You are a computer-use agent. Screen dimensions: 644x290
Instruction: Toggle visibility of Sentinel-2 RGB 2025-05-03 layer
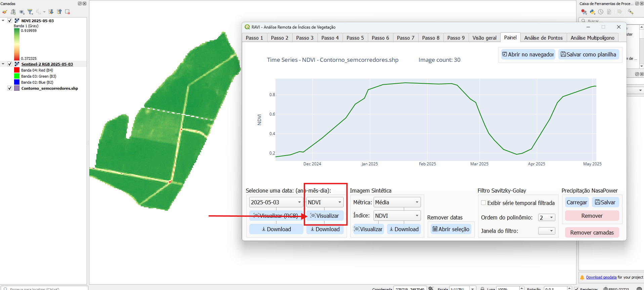click(10, 64)
